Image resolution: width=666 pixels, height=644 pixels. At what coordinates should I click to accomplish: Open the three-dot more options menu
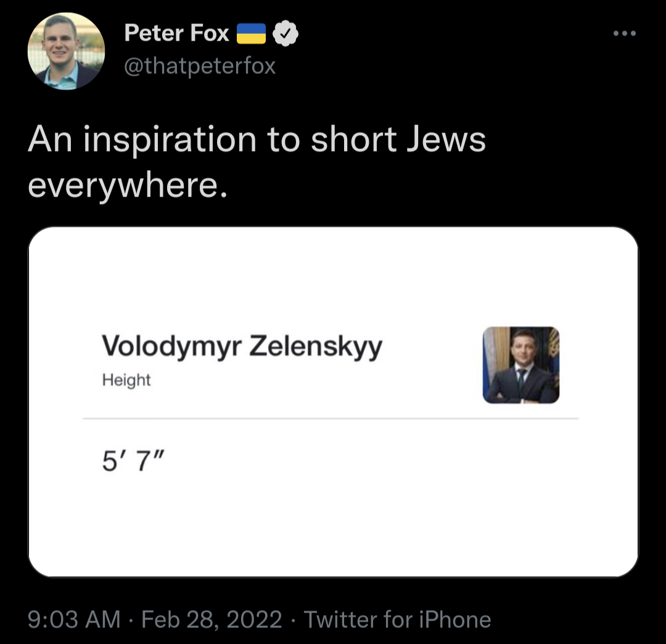coord(625,34)
